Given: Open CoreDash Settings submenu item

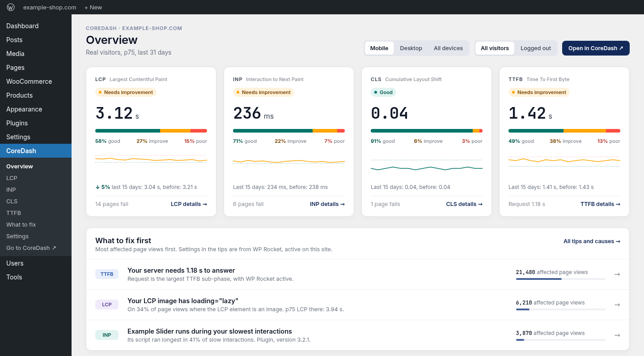Looking at the screenshot, I should [36, 236].
